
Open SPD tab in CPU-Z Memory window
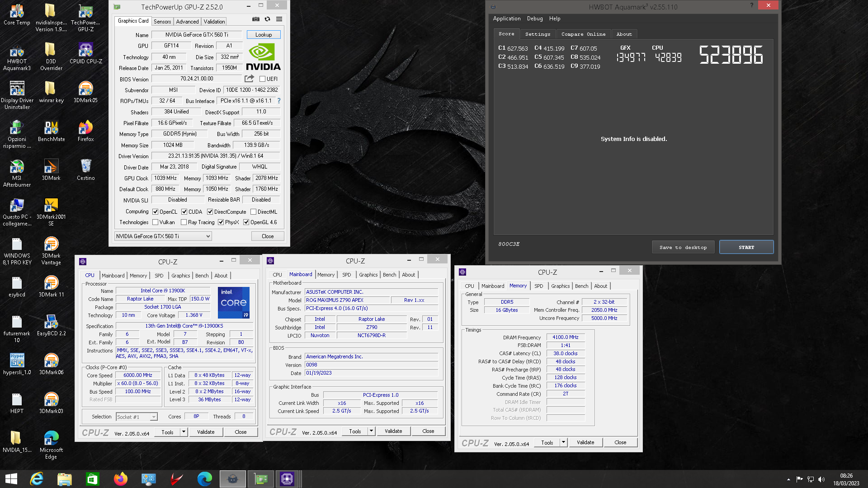538,286
